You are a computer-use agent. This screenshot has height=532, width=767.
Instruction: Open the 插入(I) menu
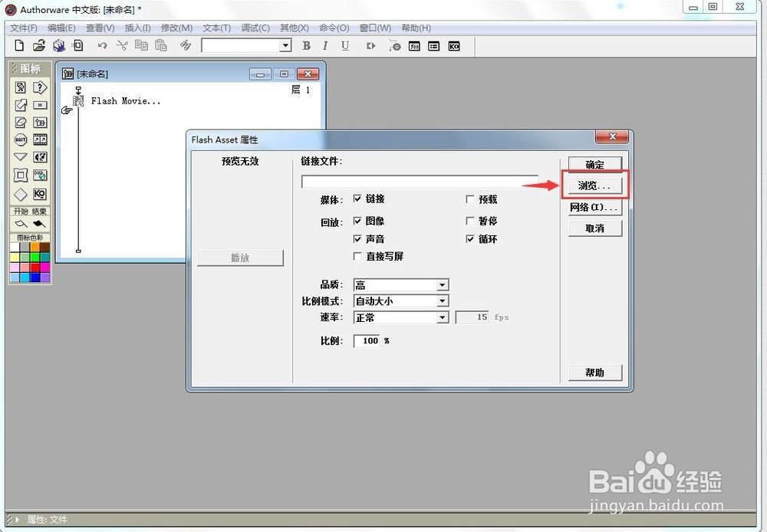tap(137, 28)
